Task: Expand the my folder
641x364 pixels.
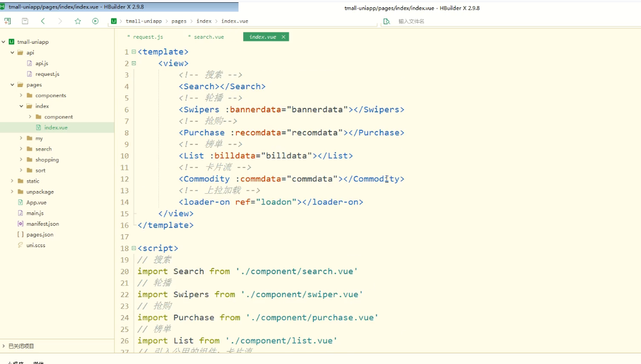Action: coord(21,138)
